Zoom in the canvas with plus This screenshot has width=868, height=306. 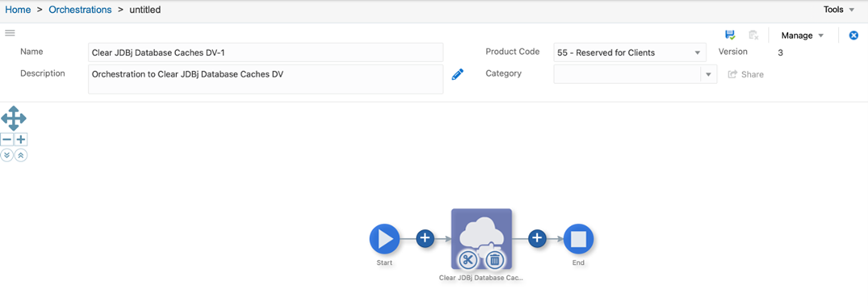tap(20, 140)
